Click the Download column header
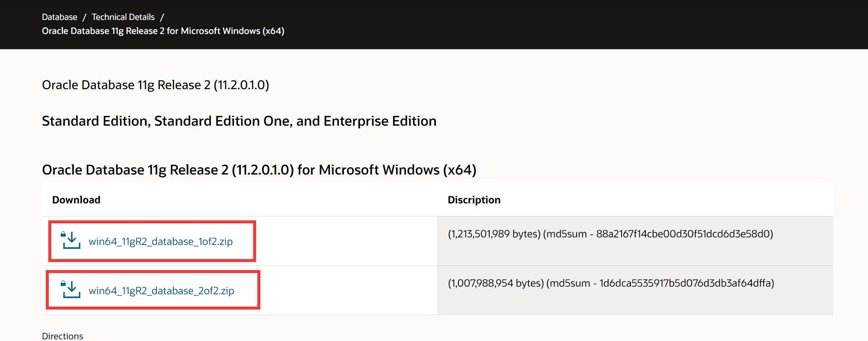The image size is (868, 341). click(76, 200)
